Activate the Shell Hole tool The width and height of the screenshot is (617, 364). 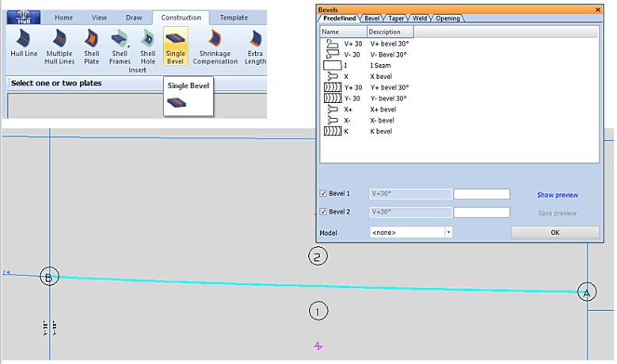click(x=147, y=46)
